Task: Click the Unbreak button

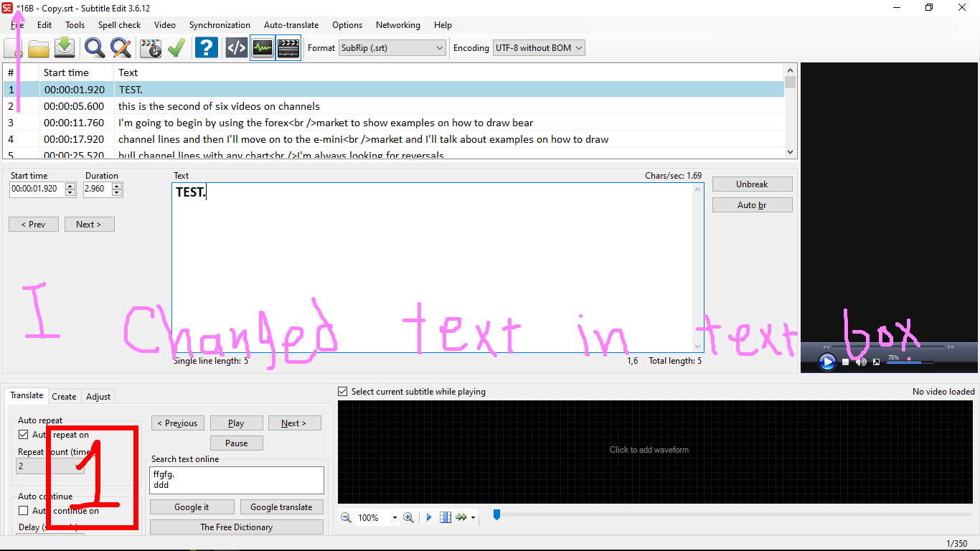Action: click(x=752, y=184)
